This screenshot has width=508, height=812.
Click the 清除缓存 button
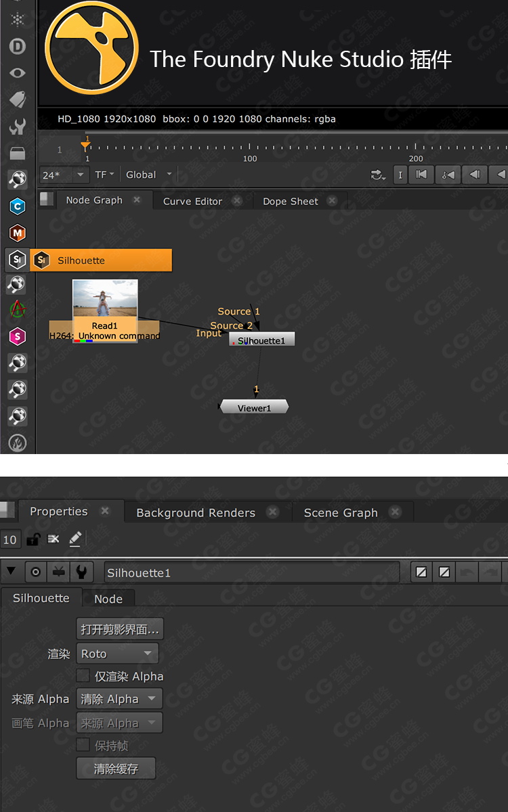[116, 769]
